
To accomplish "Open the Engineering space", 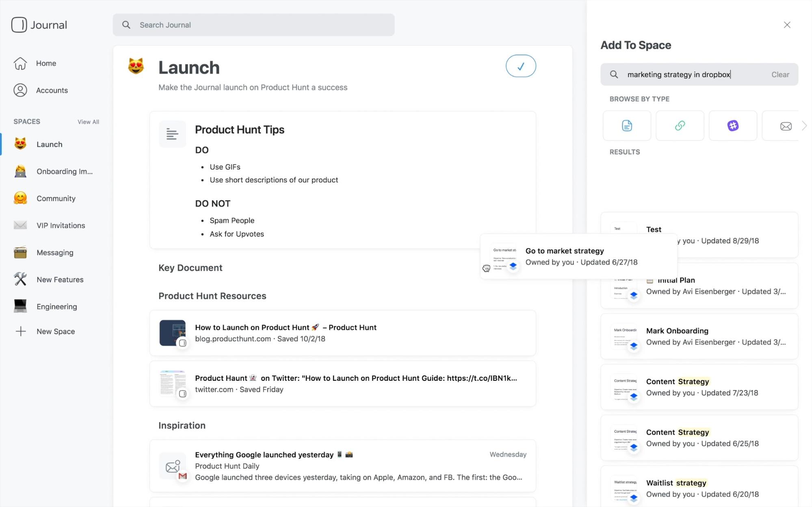I will pos(56,306).
